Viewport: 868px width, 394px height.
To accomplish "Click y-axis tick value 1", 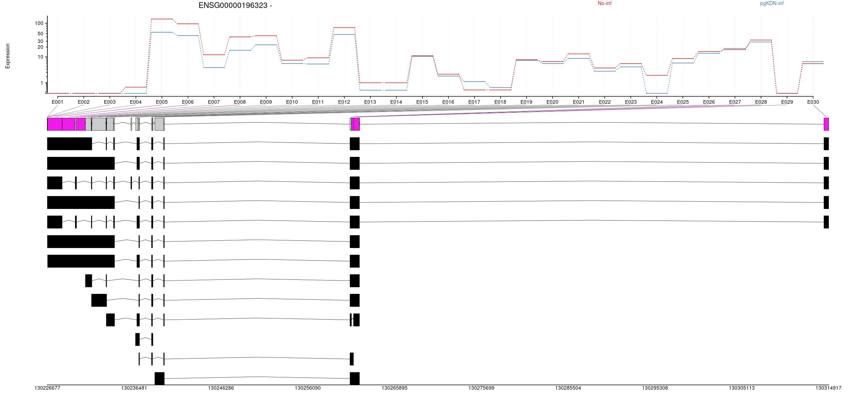I will click(x=42, y=83).
